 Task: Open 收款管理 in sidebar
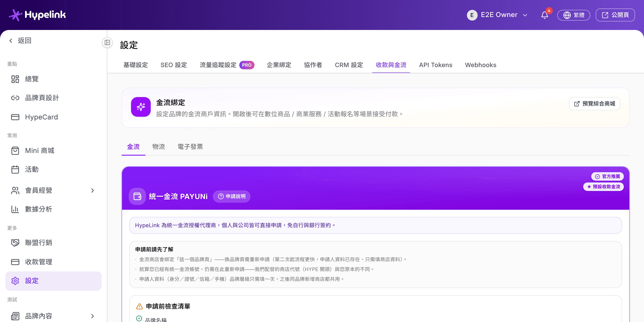point(53,262)
